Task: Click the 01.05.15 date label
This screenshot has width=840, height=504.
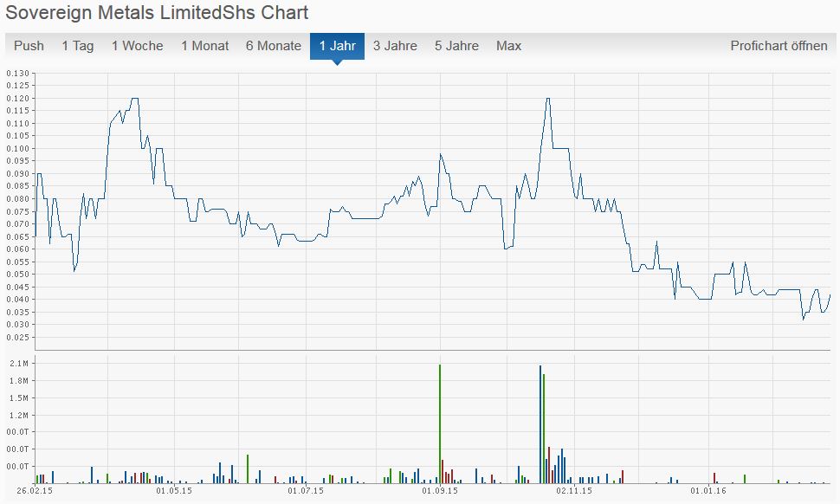Action: pos(174,491)
